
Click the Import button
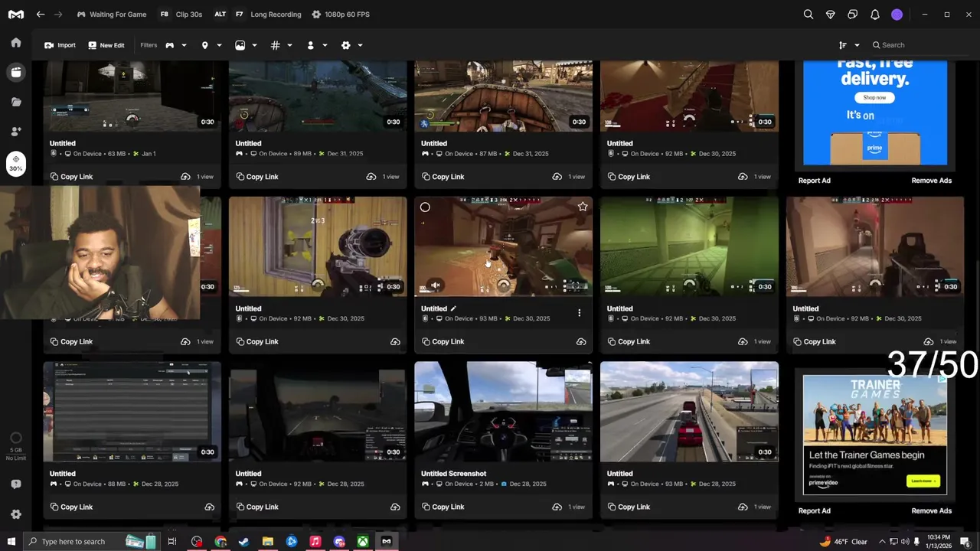[x=60, y=45]
